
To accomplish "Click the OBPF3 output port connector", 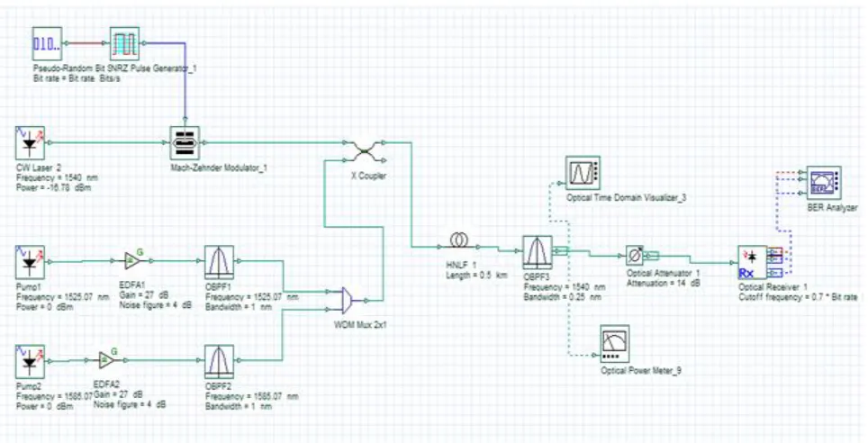I will (x=561, y=251).
